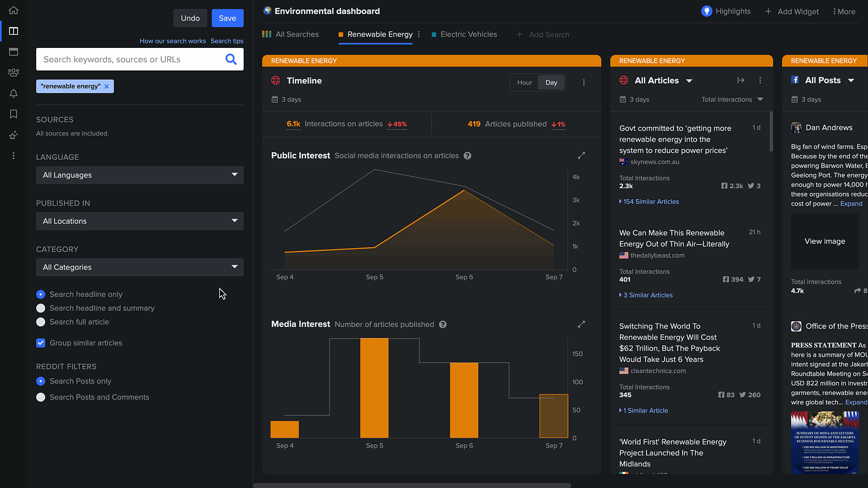Open the All Languages dropdown
The height and width of the screenshot is (488, 868).
[140, 175]
